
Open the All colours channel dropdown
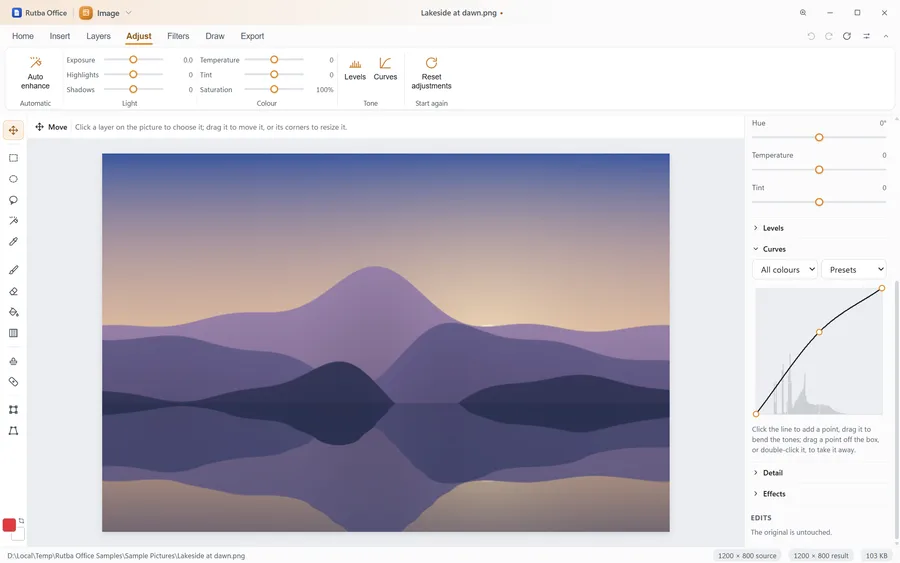[785, 270]
